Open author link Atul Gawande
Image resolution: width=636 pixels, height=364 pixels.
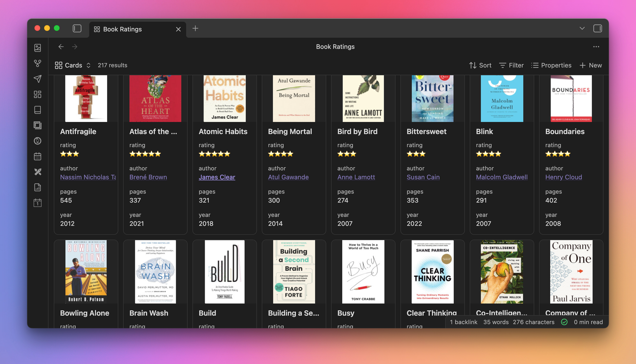coord(288,177)
